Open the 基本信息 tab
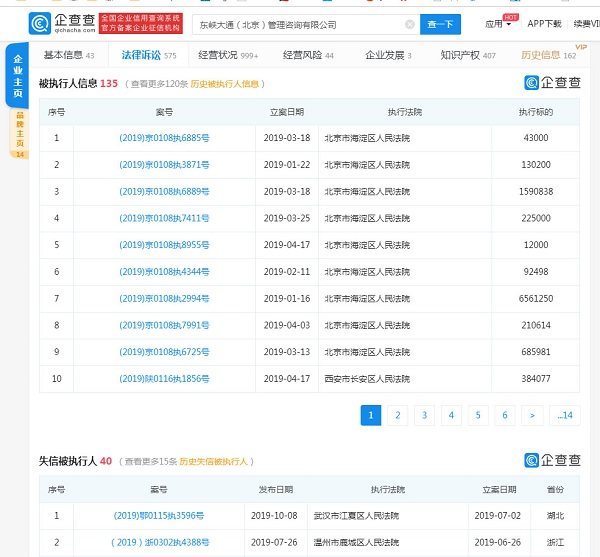This screenshot has height=557, width=600. [x=69, y=55]
